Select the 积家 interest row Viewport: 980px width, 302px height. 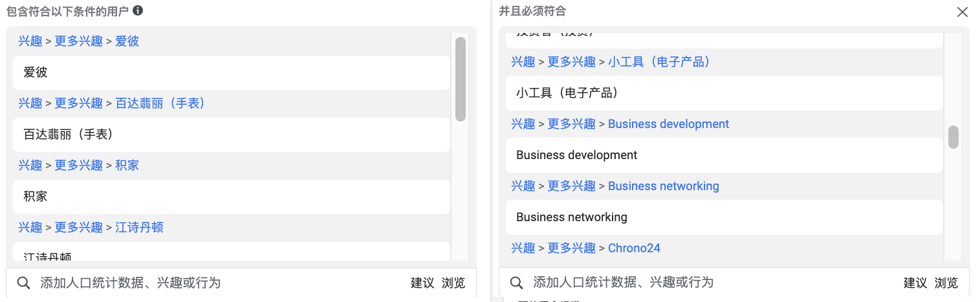click(x=232, y=197)
